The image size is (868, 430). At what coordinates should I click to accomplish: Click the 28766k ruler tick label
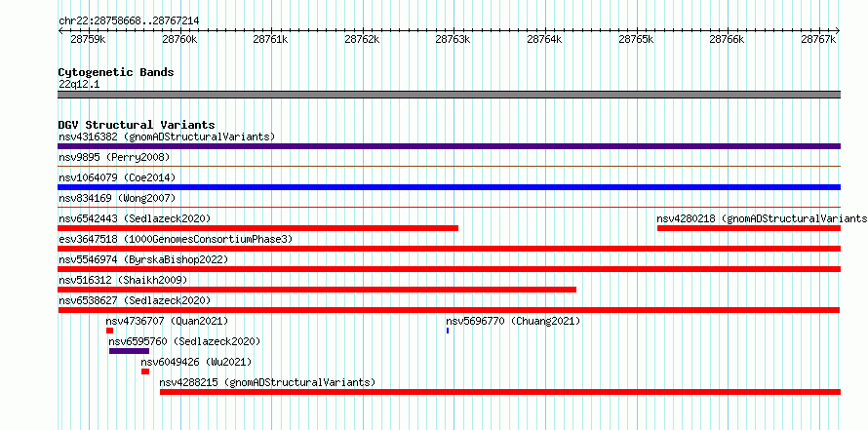pos(728,39)
